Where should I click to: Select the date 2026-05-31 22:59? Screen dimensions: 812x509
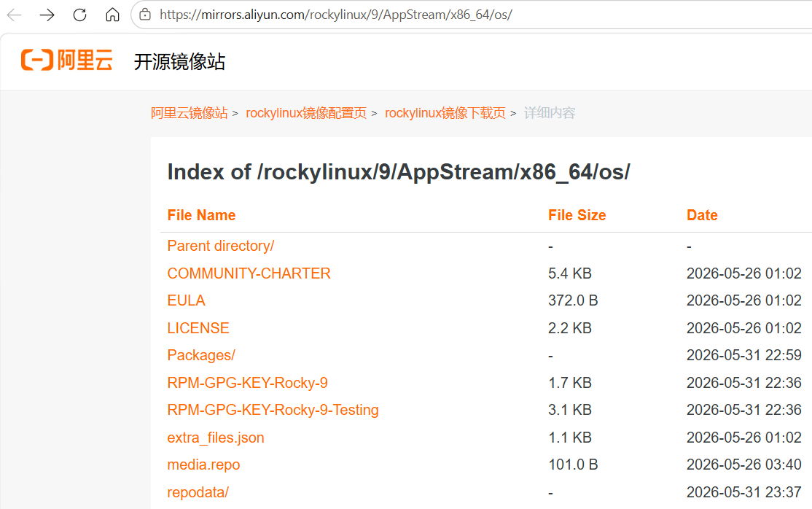[x=743, y=355]
